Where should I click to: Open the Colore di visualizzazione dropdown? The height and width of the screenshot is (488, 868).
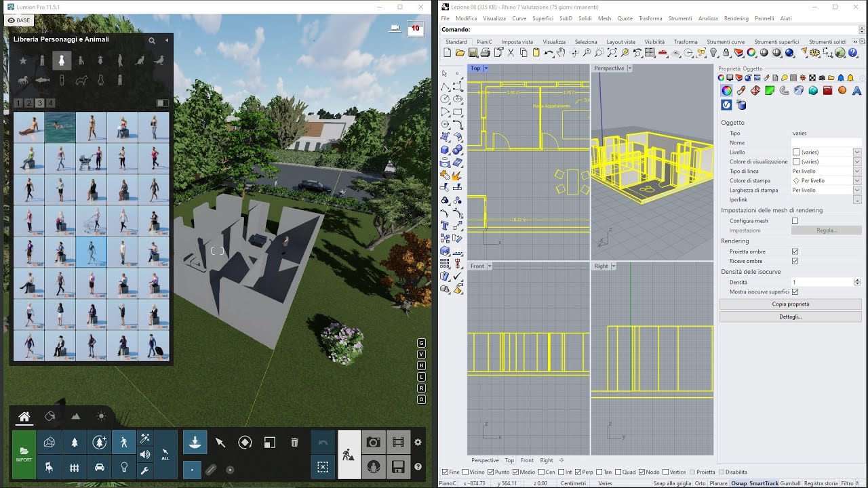tap(857, 162)
